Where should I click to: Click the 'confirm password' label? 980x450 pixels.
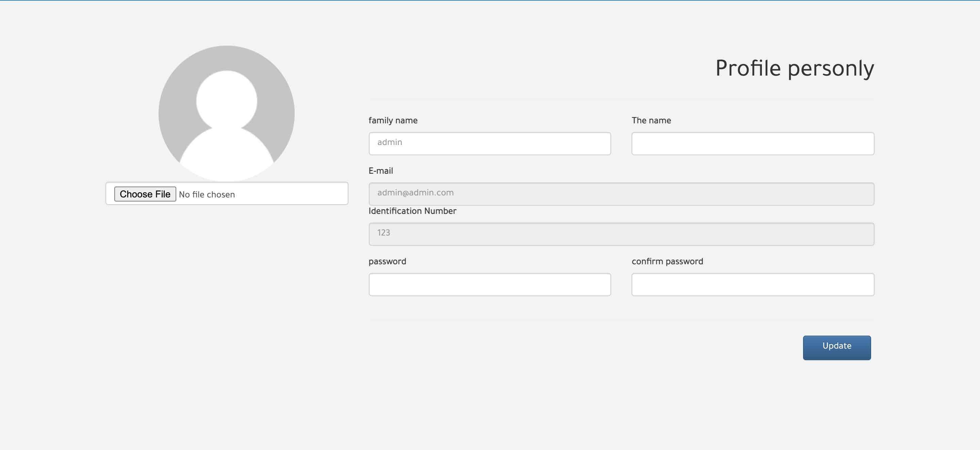667,261
